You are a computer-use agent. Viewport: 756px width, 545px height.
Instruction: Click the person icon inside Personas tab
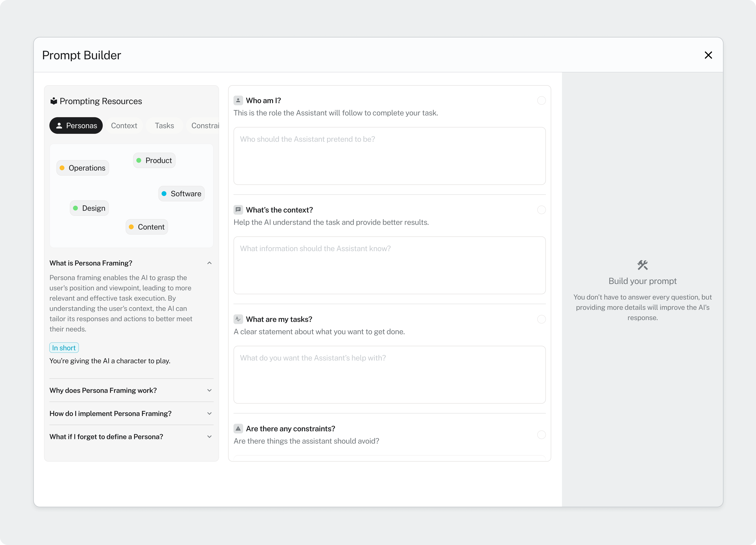(x=59, y=126)
